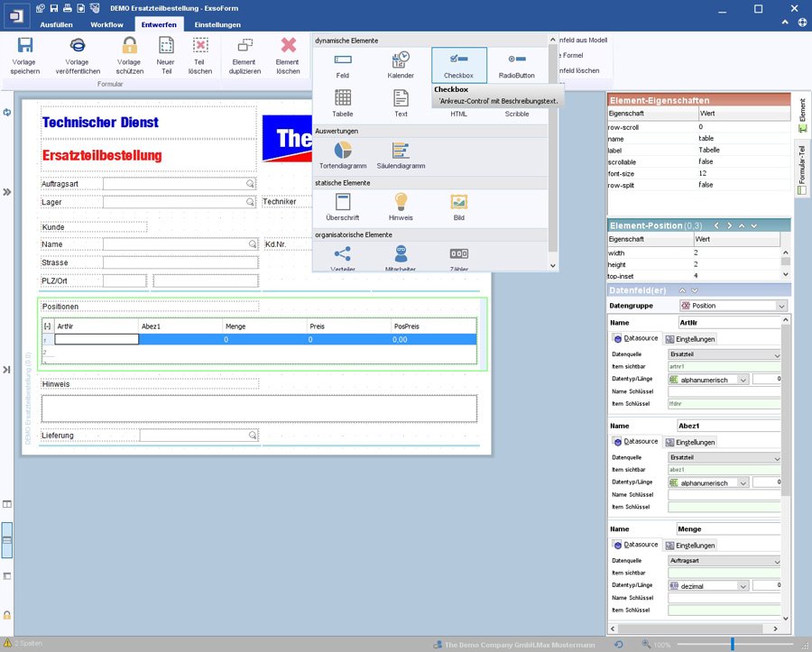The width and height of the screenshot is (812, 652).
Task: Insert a Feld element from gallery
Action: [x=343, y=65]
